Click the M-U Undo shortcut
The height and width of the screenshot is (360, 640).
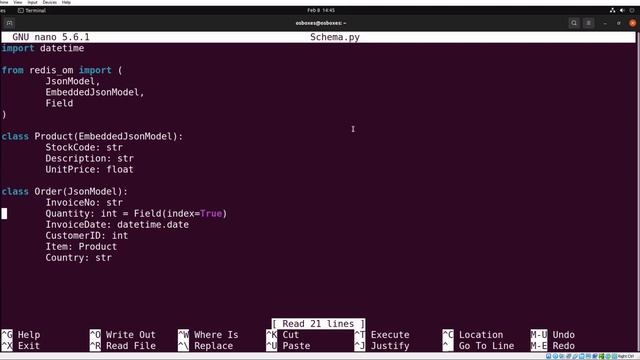[x=553, y=335]
